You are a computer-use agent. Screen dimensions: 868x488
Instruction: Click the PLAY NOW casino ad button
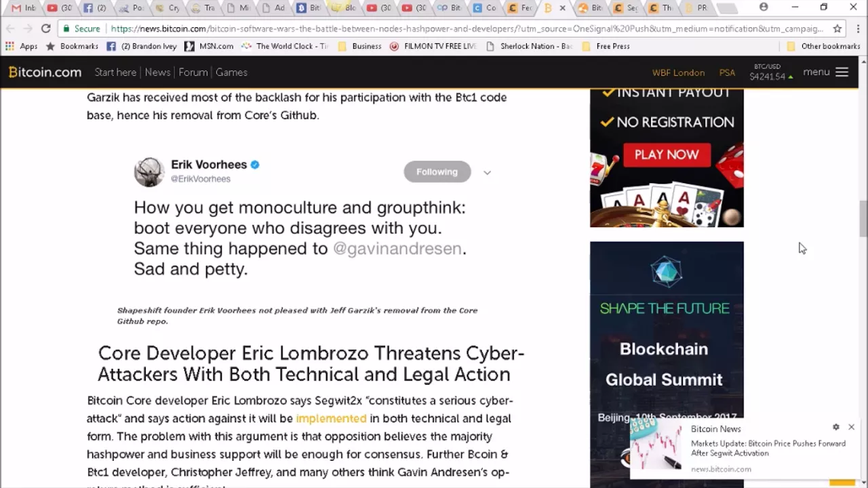(667, 155)
